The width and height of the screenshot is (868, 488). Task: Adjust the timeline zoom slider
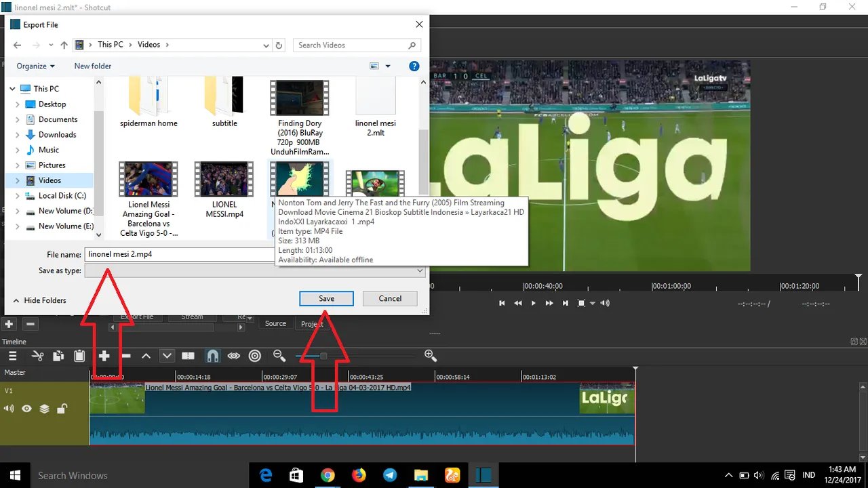click(324, 356)
